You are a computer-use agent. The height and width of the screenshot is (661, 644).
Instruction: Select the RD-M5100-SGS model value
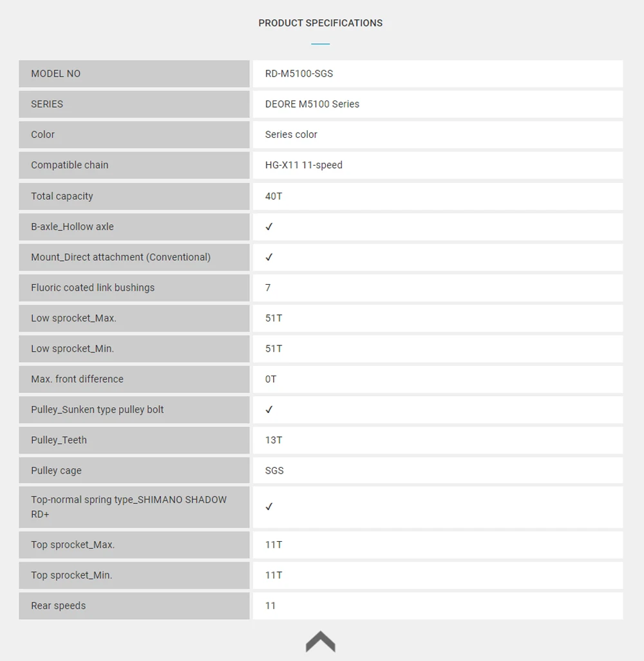[x=299, y=74]
